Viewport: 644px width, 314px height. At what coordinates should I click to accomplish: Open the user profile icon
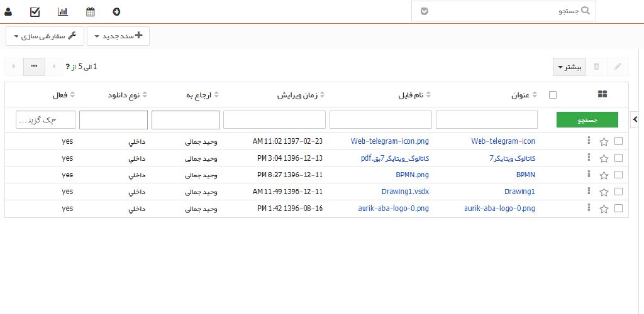point(8,11)
